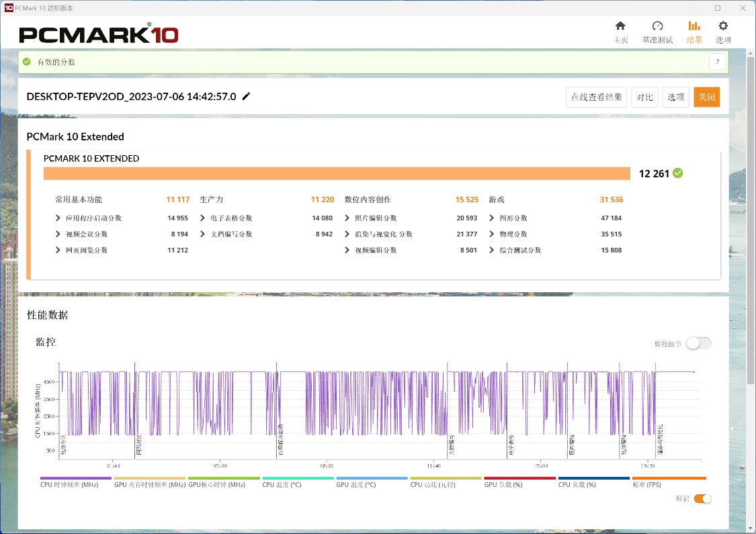Viewport: 756px width, 534px height.
Task: Click the 游戏 score 31 536
Action: pyautogui.click(x=612, y=199)
